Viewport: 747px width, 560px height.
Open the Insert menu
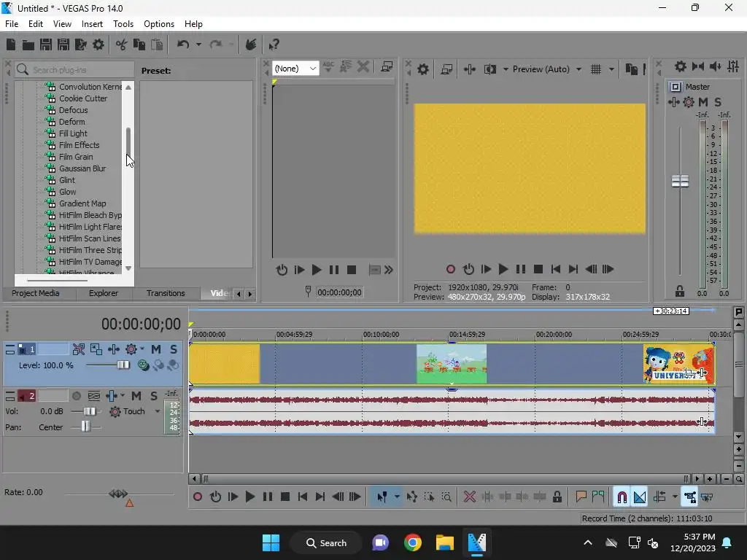point(92,24)
